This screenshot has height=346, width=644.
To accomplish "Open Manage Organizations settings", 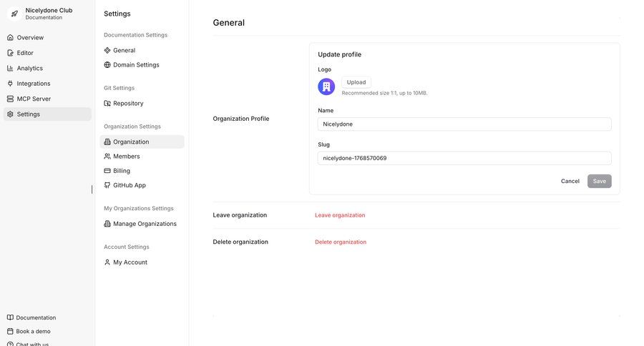I will click(x=145, y=224).
